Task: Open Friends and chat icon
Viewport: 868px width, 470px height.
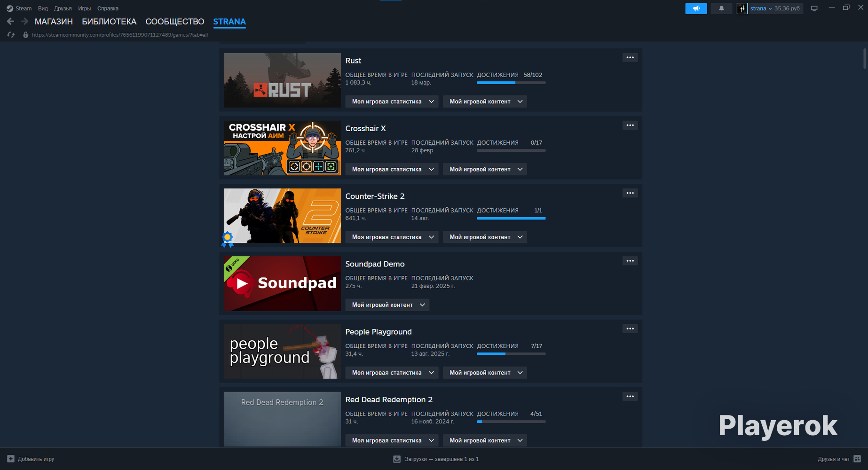Action: 857,459
